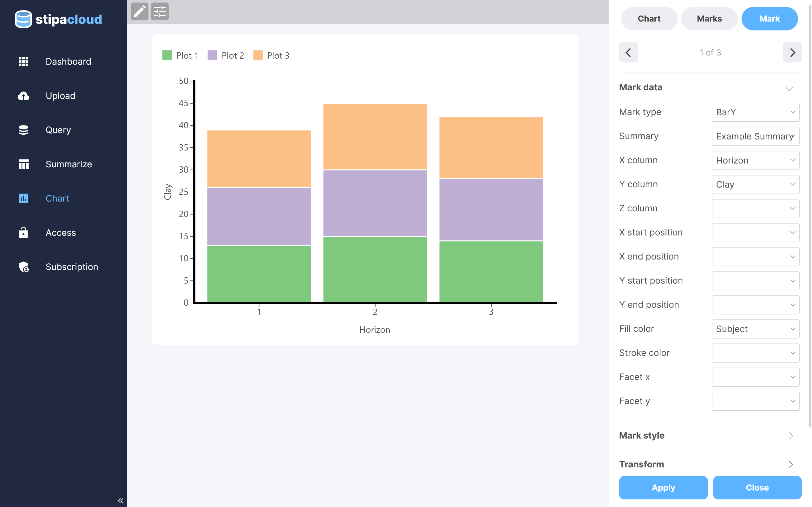This screenshot has width=812, height=507.
Task: Click the Access lock icon
Action: click(23, 232)
